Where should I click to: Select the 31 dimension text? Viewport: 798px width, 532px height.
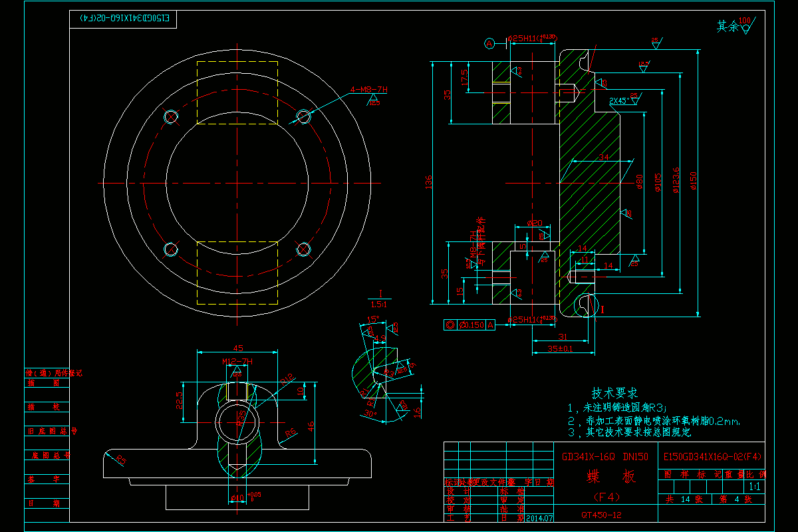[563, 336]
